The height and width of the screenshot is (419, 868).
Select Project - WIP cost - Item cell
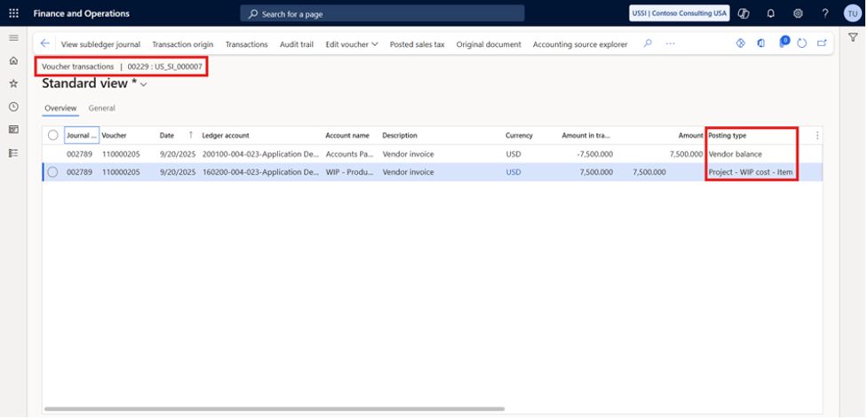click(751, 172)
